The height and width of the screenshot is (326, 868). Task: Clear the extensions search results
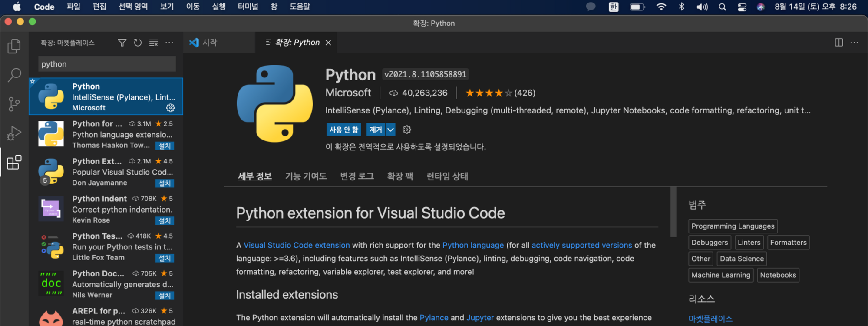tap(153, 43)
